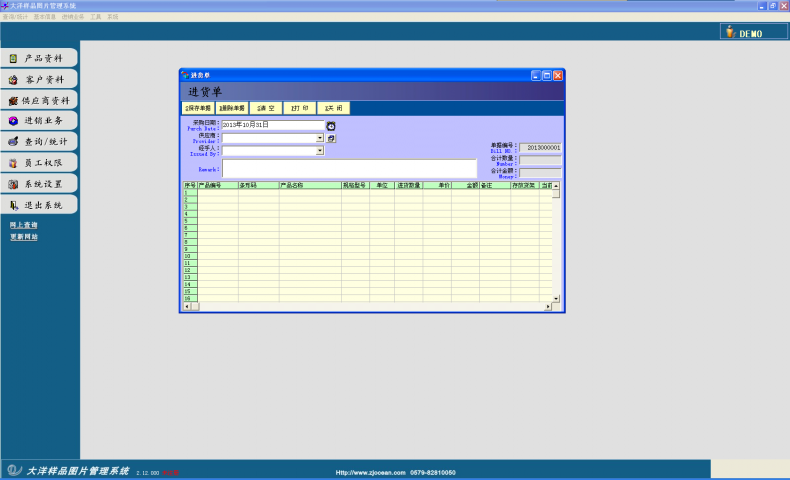Click the supplier lookup icon next to Provider
The image size is (790, 480).
(331, 139)
